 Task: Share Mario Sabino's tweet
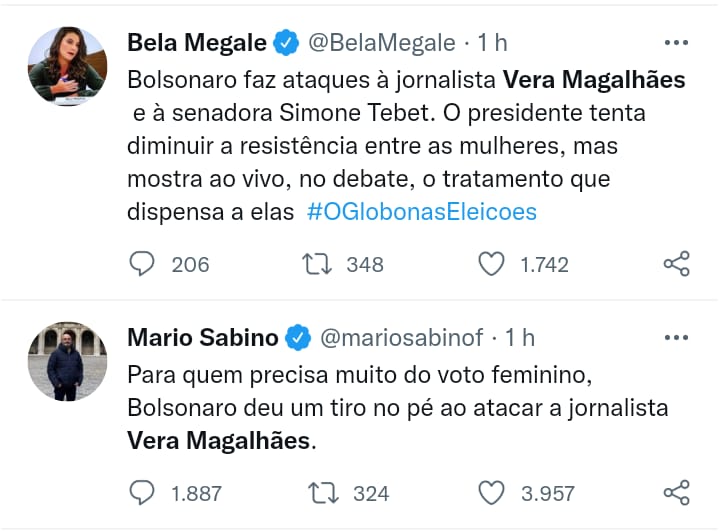pyautogui.click(x=677, y=493)
